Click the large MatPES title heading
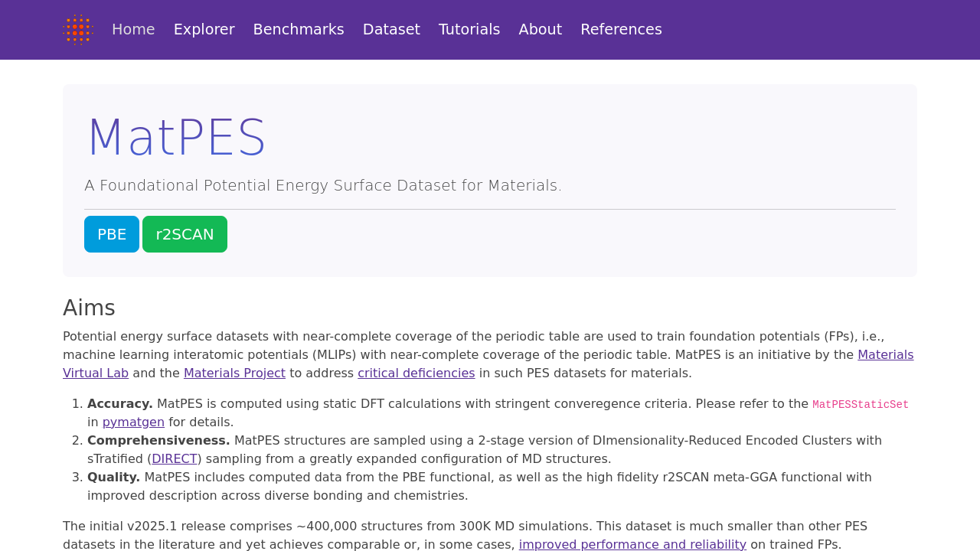Image resolution: width=980 pixels, height=551 pixels. click(x=177, y=138)
